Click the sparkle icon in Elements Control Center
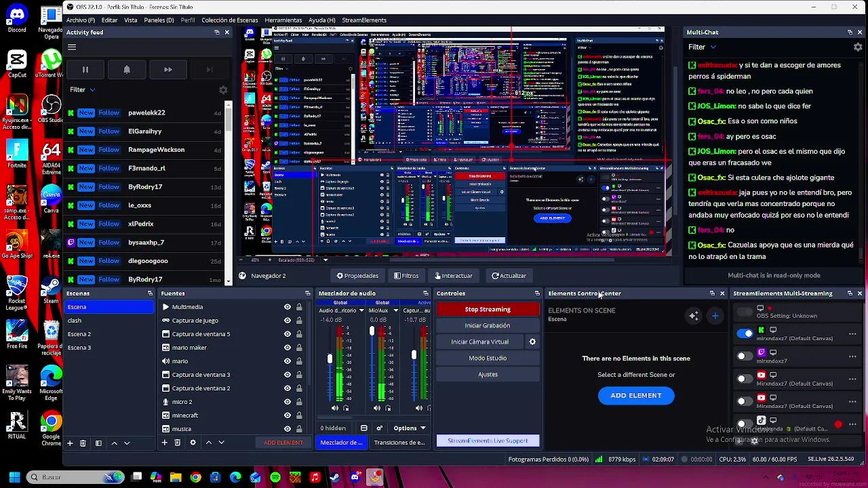868x488 pixels. tap(693, 316)
